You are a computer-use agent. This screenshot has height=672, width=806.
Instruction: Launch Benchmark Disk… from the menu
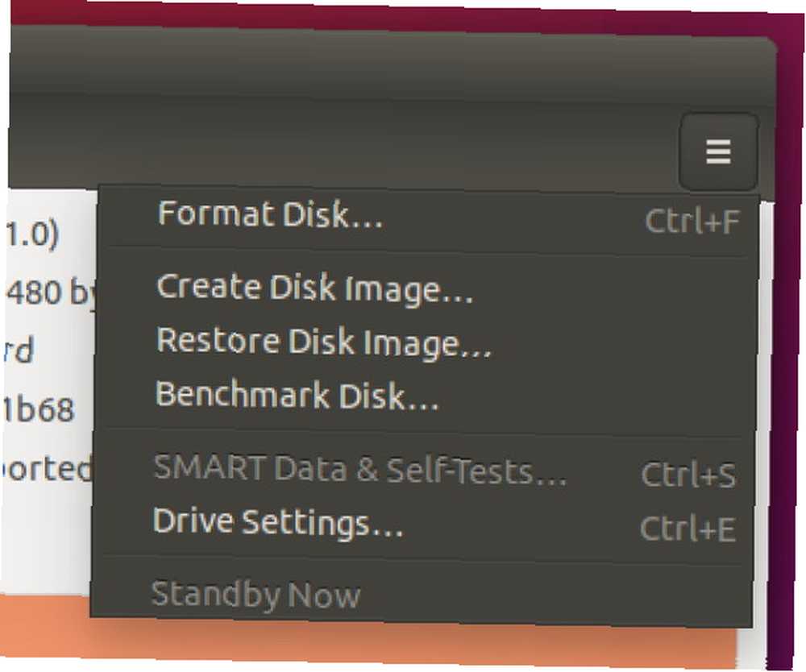pos(297,396)
